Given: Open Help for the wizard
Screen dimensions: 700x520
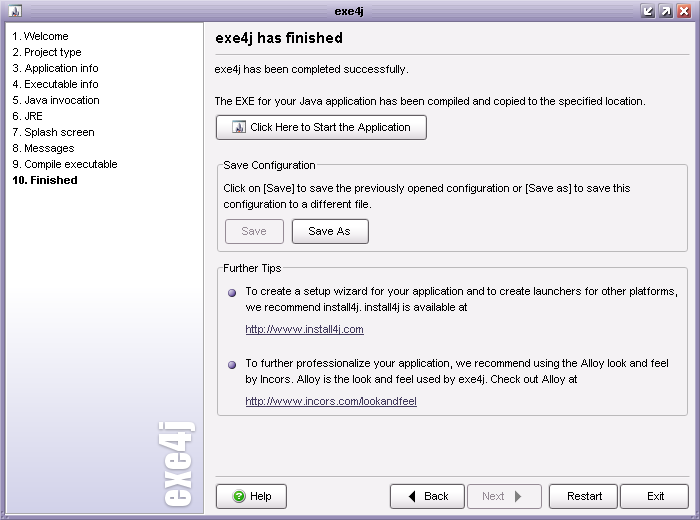Looking at the screenshot, I should [251, 496].
